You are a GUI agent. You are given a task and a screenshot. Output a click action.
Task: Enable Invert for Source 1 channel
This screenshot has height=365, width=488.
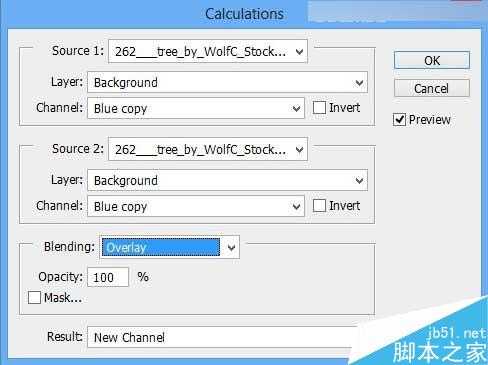point(319,108)
